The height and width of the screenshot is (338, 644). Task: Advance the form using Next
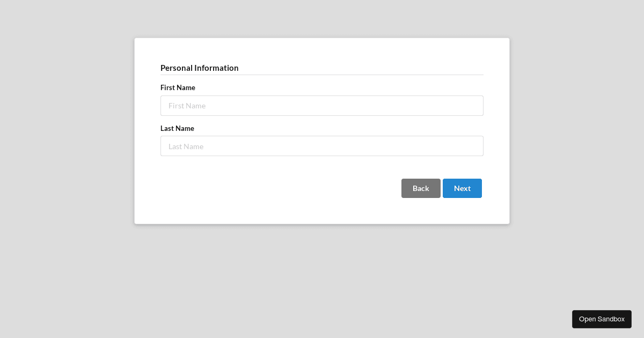[462, 188]
